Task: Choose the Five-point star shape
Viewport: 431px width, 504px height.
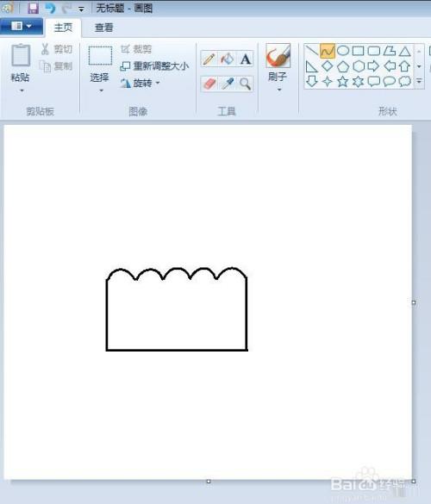Action: click(342, 81)
